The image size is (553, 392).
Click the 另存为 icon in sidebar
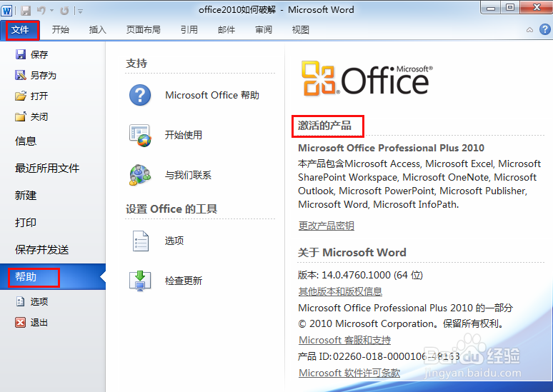[21, 75]
